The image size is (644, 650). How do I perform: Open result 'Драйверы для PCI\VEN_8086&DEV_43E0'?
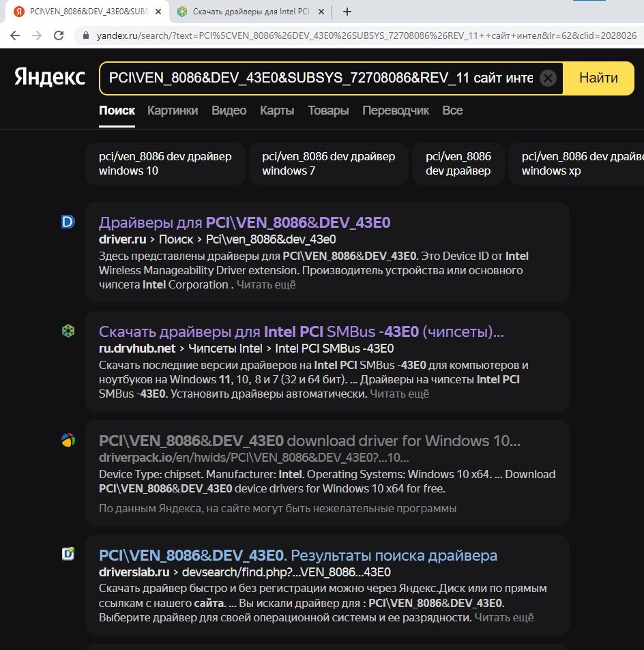[245, 222]
